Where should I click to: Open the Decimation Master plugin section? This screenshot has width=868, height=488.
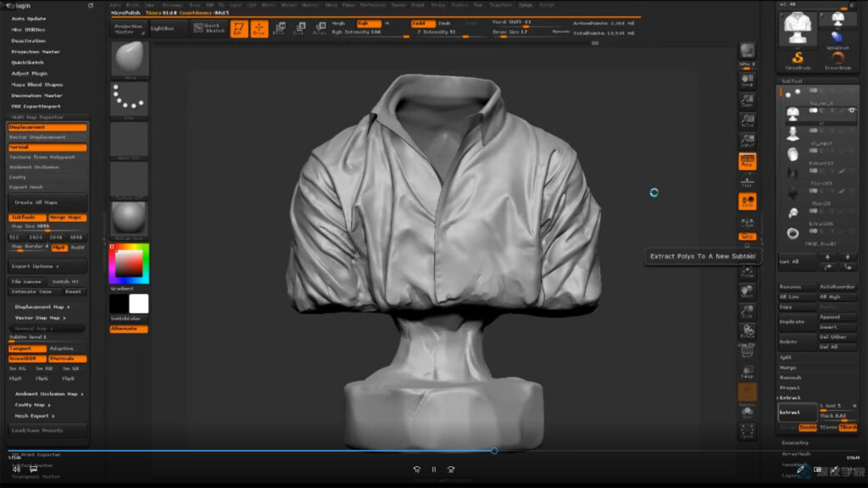tap(36, 95)
